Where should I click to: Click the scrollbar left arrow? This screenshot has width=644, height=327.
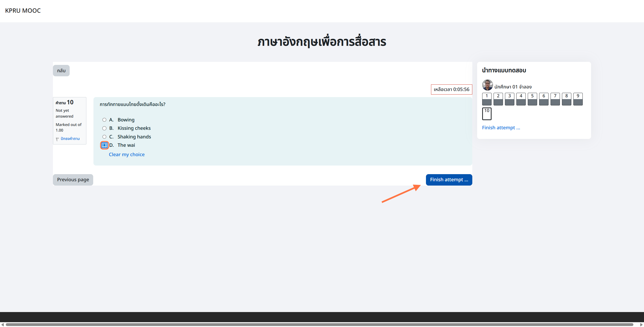tap(2, 324)
